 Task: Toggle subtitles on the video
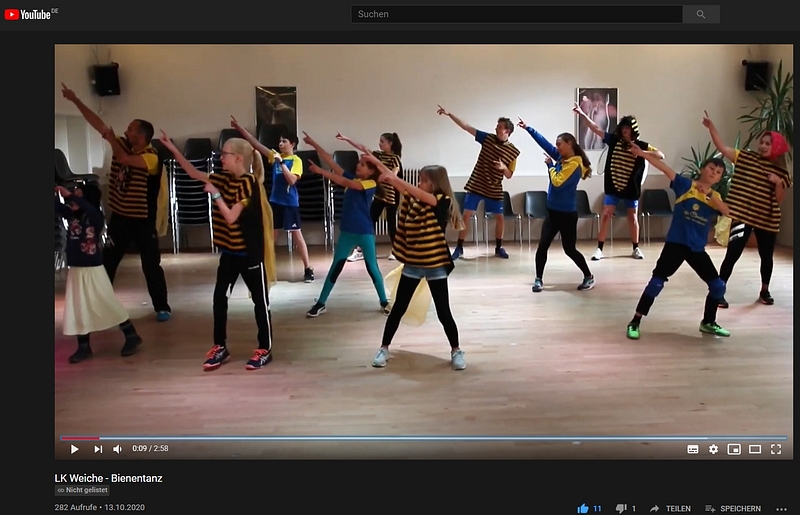click(693, 449)
